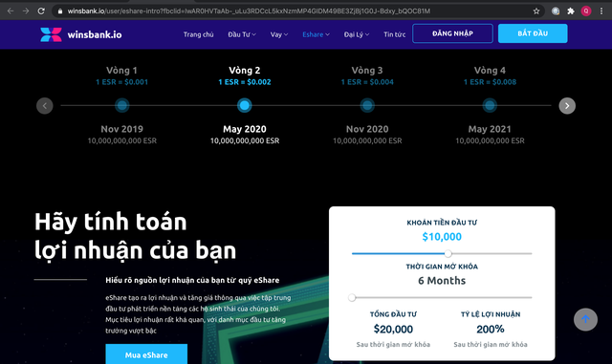Open the Chrome profile avatar
The height and width of the screenshot is (364, 612).
click(586, 11)
